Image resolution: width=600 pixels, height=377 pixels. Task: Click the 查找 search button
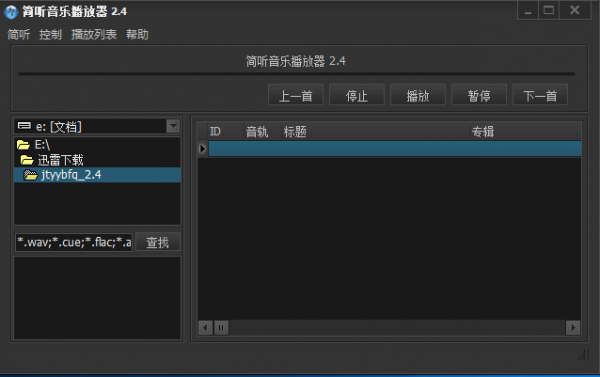(x=158, y=242)
